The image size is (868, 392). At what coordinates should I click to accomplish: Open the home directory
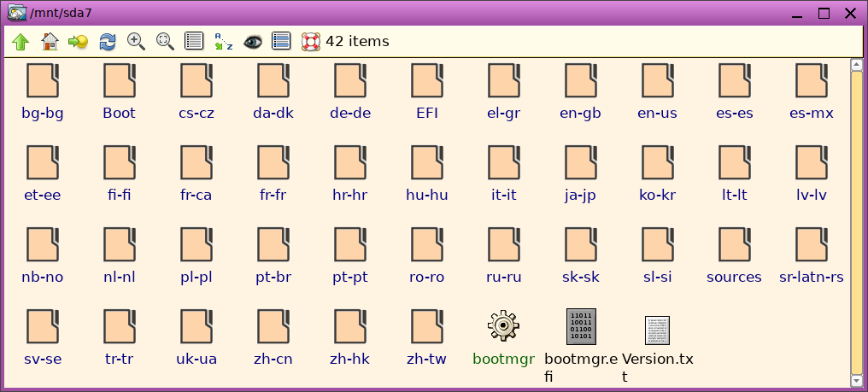50,42
